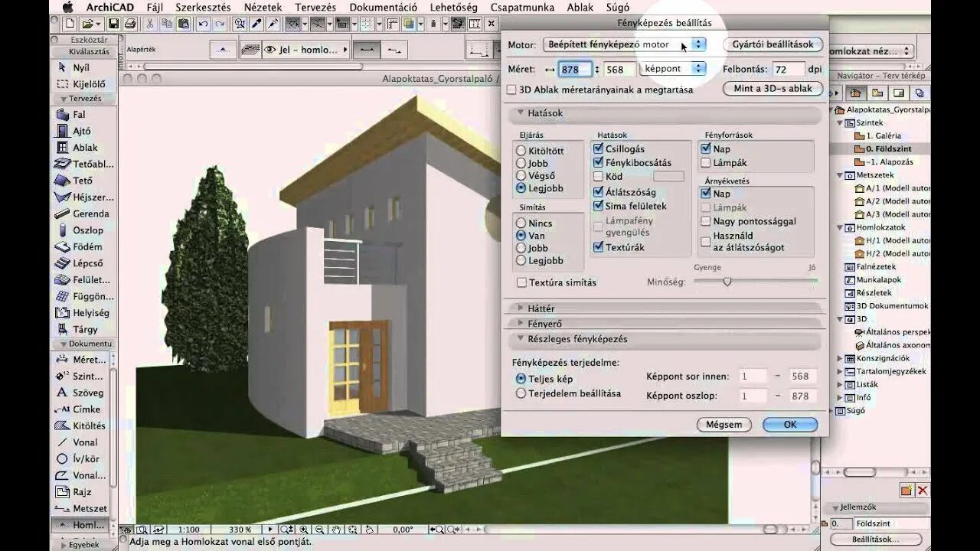Select the Szöveg (text) tool

point(82,393)
